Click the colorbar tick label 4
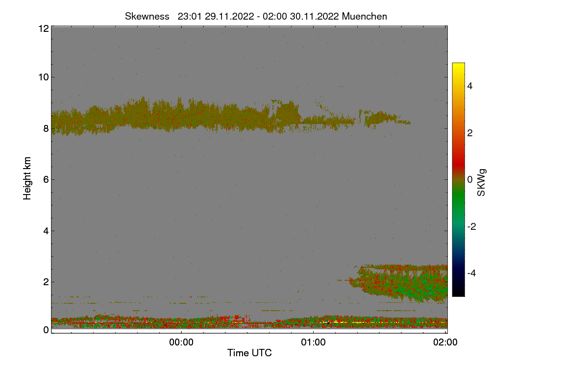The height and width of the screenshot is (392, 588). tap(470, 86)
